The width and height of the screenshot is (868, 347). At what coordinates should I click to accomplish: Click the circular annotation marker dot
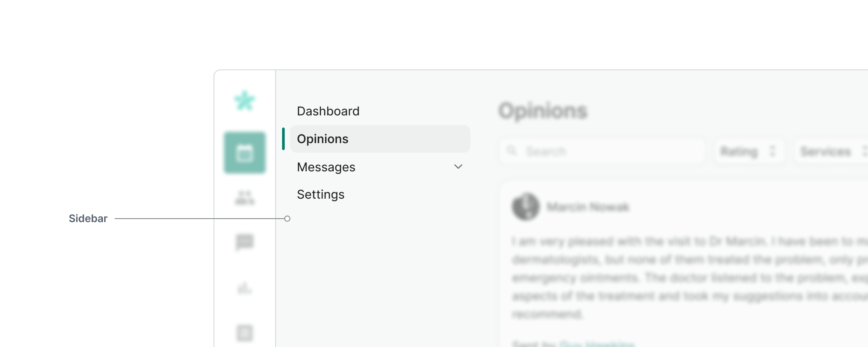287,219
